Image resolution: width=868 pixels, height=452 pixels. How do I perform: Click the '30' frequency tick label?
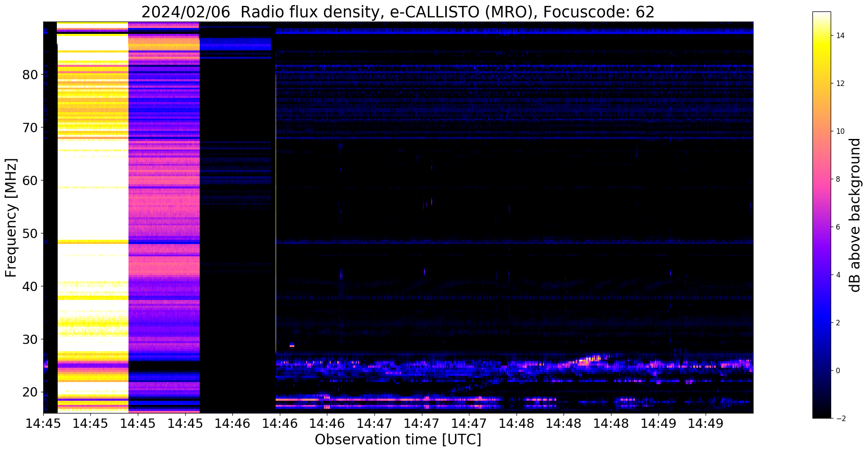(x=30, y=339)
